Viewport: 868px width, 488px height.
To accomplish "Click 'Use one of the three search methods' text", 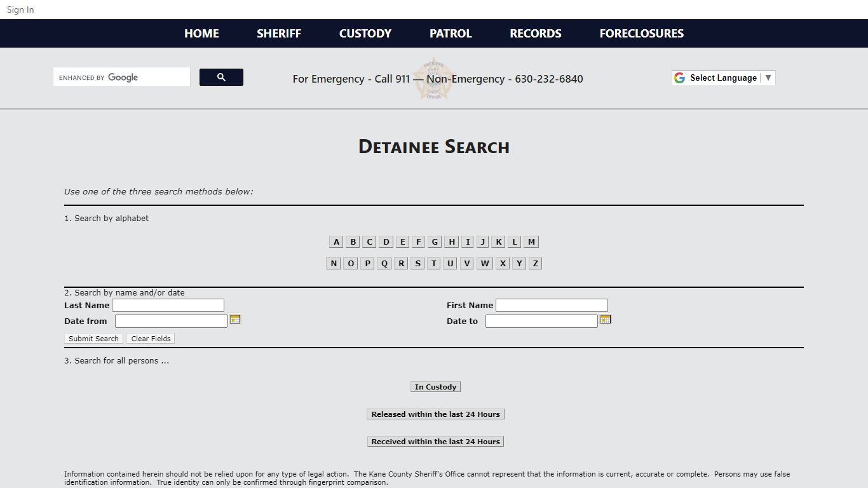I will tap(159, 192).
